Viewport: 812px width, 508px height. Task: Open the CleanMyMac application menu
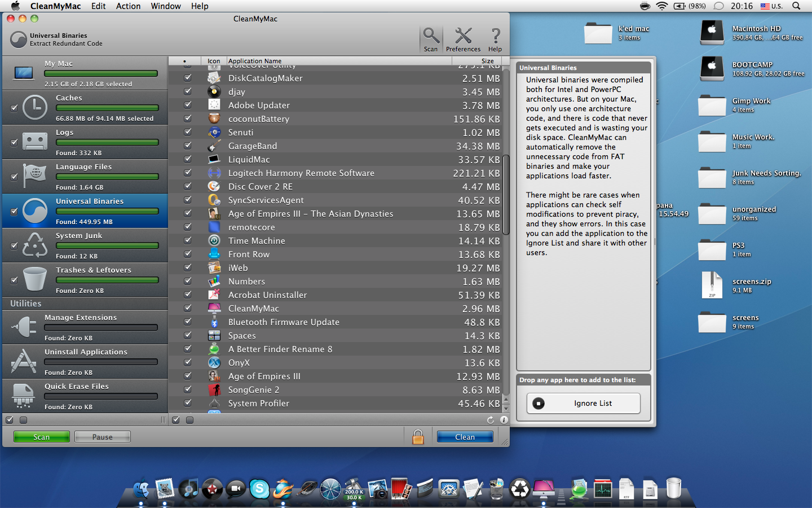55,6
